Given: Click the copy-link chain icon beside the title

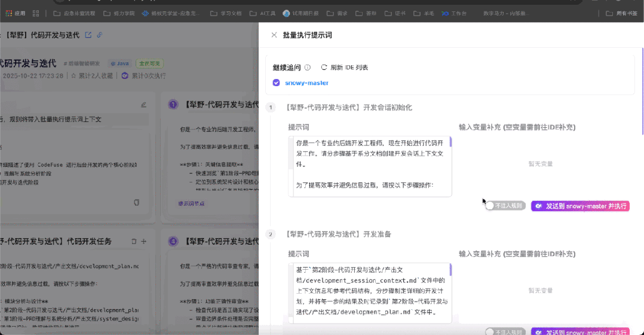Looking at the screenshot, I should click(100, 35).
